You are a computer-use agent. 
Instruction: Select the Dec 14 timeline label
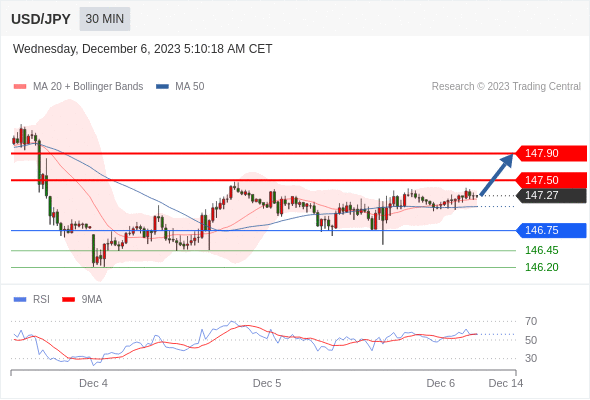506,383
